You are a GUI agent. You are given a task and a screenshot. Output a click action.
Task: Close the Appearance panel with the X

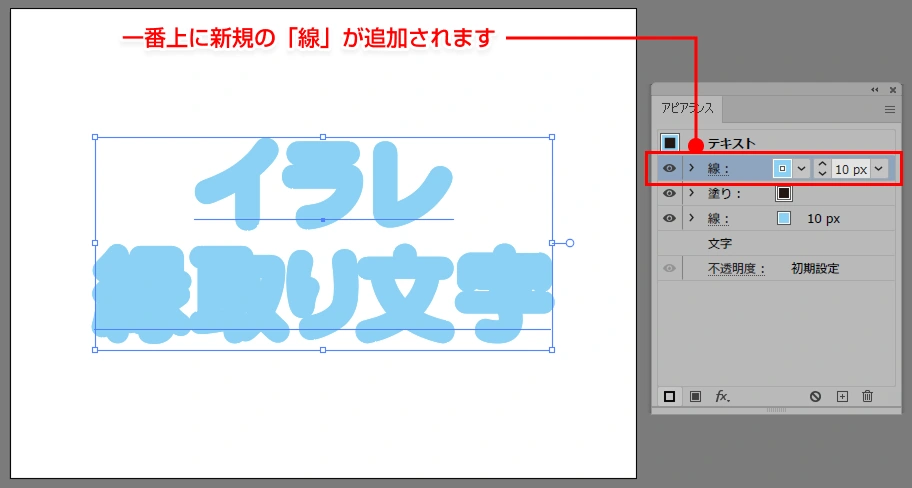point(893,90)
